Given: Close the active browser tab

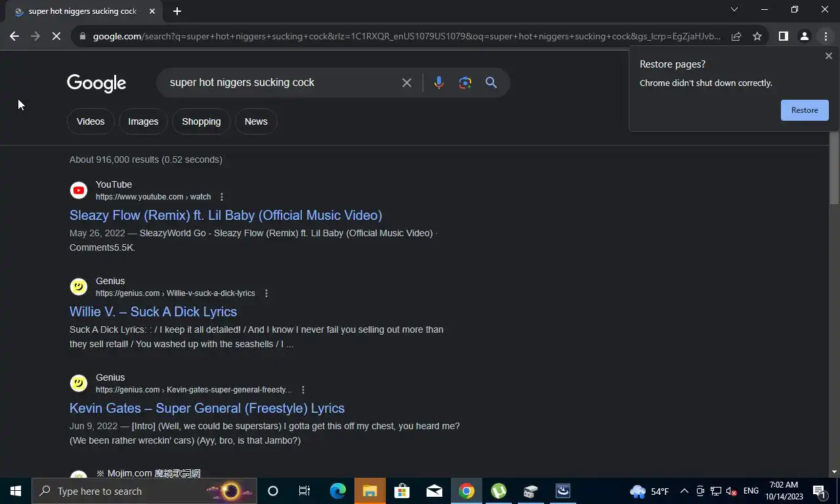Looking at the screenshot, I should (x=152, y=11).
